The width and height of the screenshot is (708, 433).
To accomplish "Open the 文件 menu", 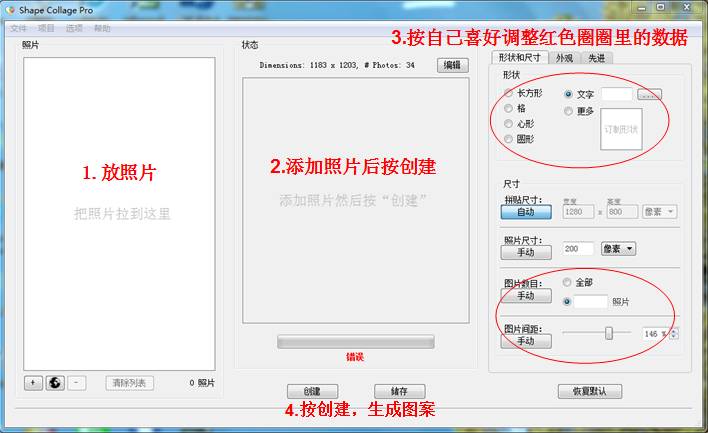I will 19,28.
